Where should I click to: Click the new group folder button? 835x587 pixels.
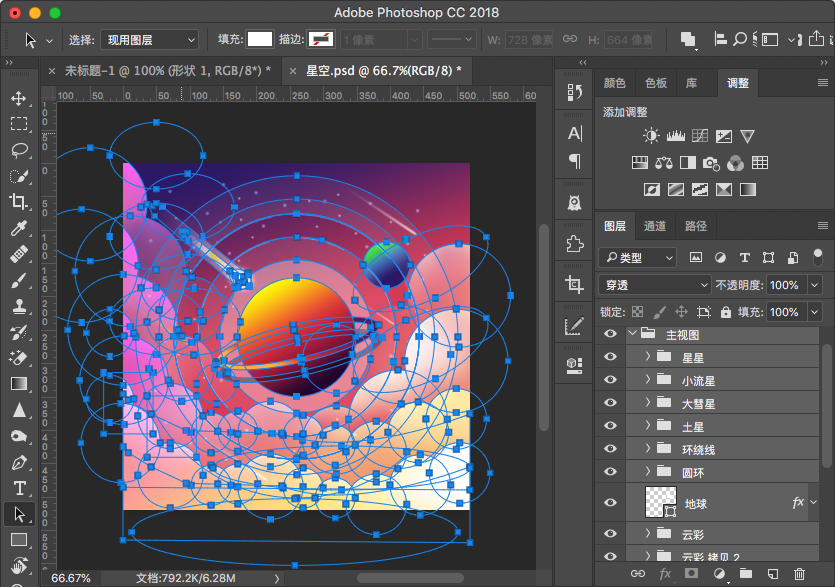point(746,574)
